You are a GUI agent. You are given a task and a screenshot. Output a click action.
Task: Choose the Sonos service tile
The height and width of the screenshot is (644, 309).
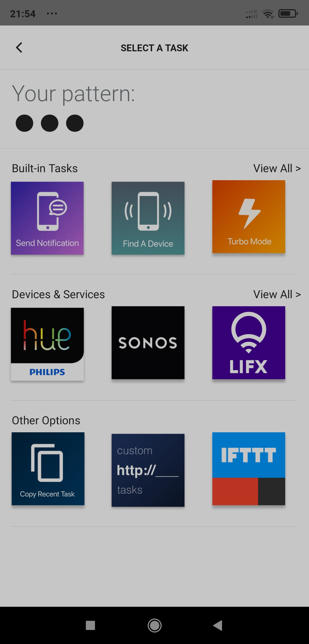(148, 343)
